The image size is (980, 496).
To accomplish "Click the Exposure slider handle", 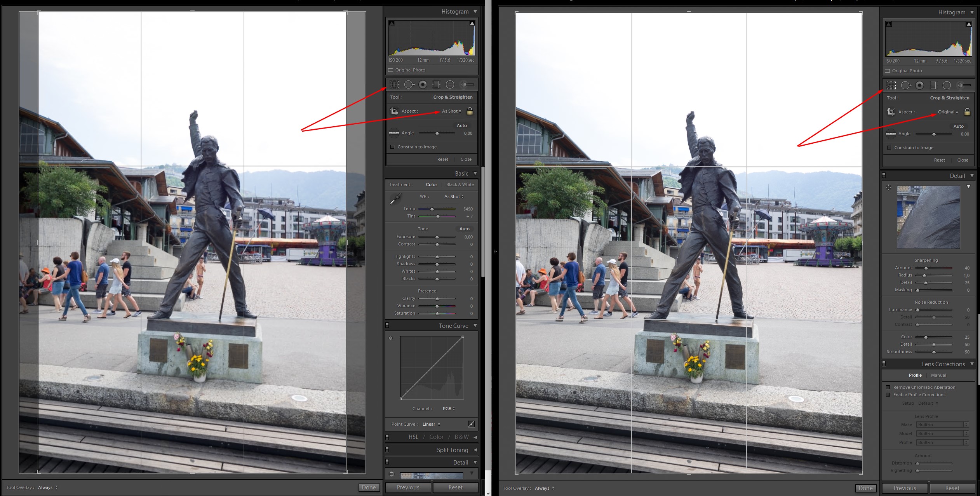I will click(437, 237).
